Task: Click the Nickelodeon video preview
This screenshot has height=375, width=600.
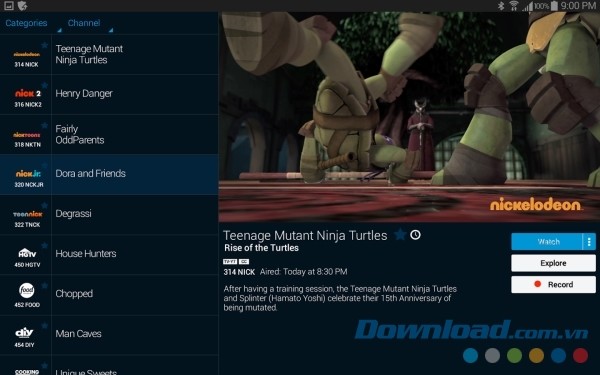Action: point(409,117)
